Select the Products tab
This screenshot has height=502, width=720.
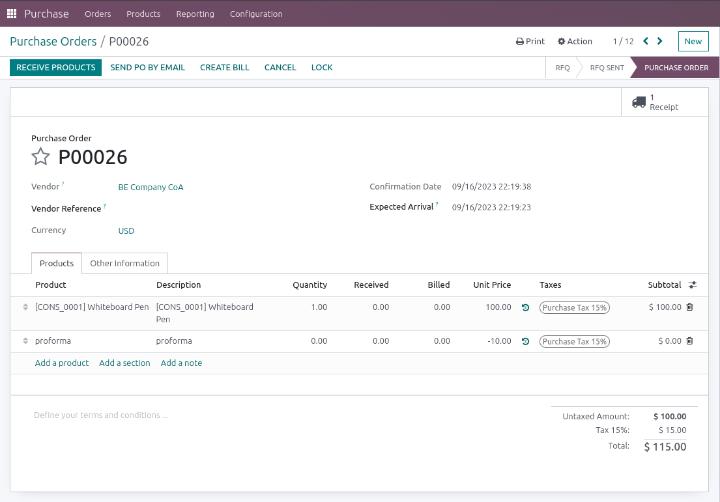(56, 263)
